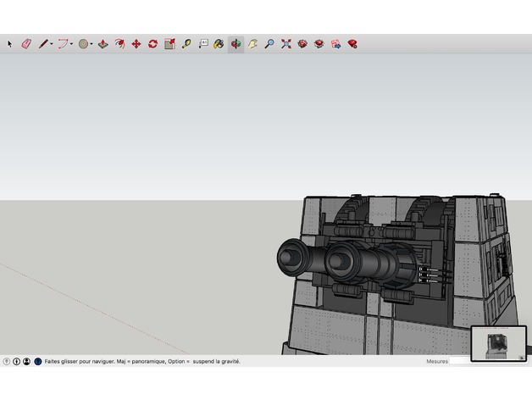Viewport: 532px width, 400px height.
Task: Pick the Tape Measure tool
Action: pos(186,44)
